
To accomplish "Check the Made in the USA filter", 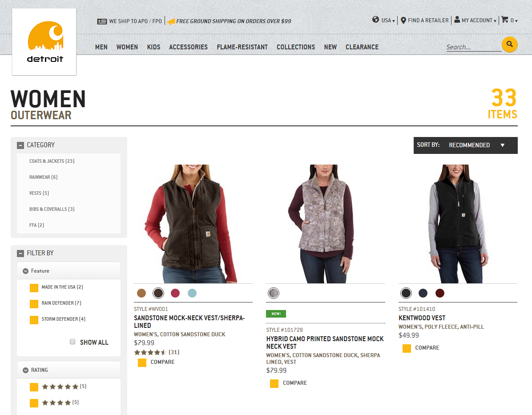I will [34, 288].
